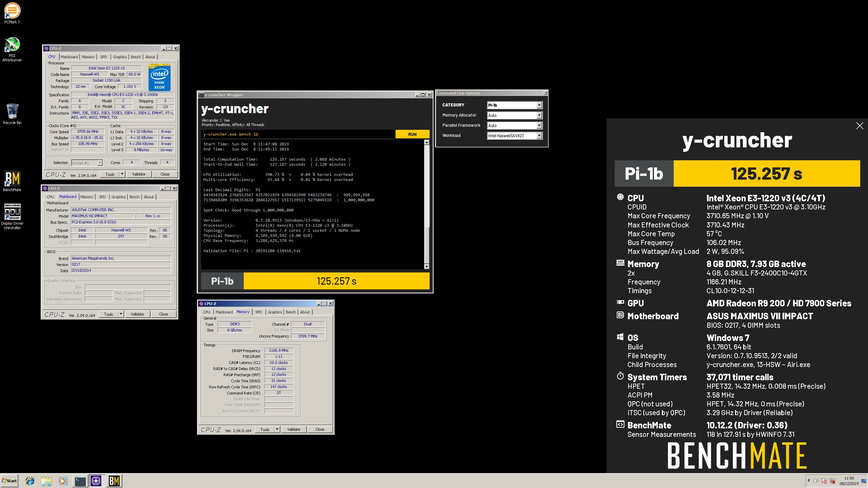Screen dimensions: 868x488
Task: Expand Tools arrow in CPU-Z Mainboard window
Action: [121, 314]
